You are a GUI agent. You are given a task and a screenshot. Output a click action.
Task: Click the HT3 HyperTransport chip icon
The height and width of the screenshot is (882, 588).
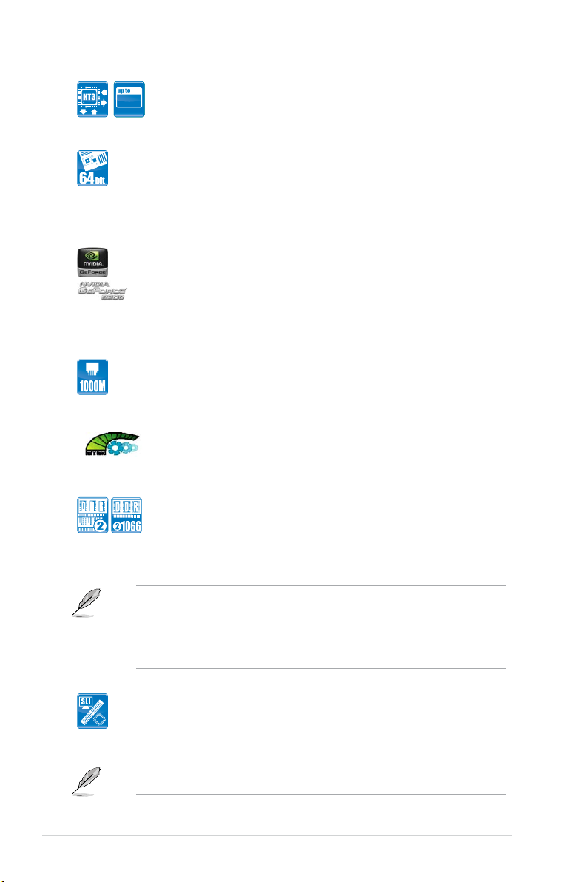tap(92, 99)
